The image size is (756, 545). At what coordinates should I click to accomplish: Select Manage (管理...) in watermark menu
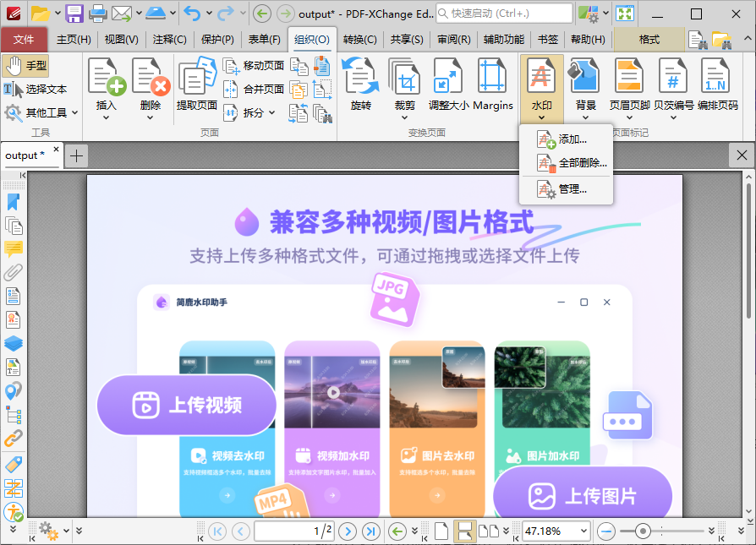click(x=572, y=189)
